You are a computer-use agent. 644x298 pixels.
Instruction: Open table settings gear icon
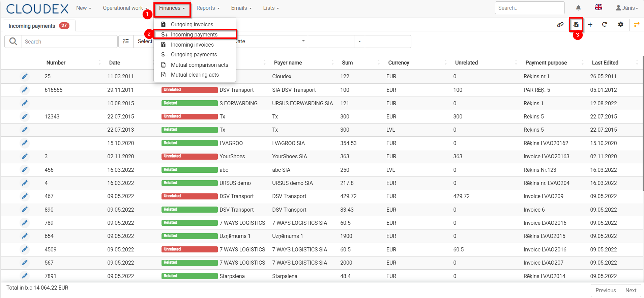coord(621,25)
